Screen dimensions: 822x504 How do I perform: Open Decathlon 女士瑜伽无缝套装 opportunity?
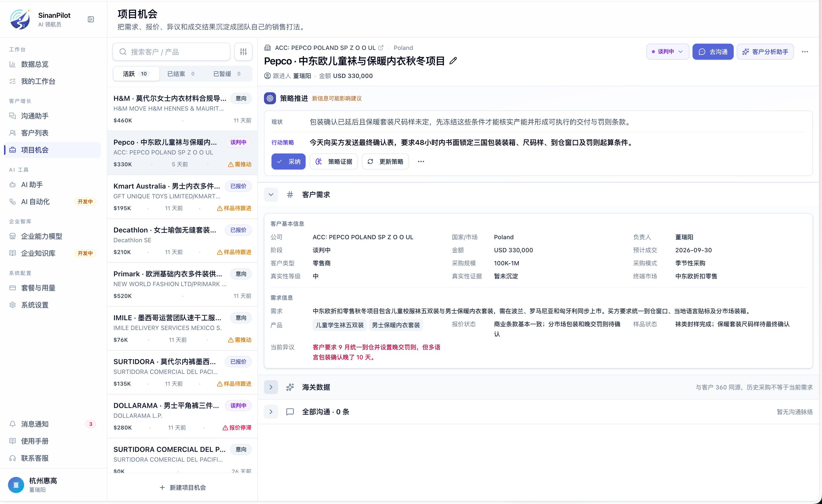point(182,241)
